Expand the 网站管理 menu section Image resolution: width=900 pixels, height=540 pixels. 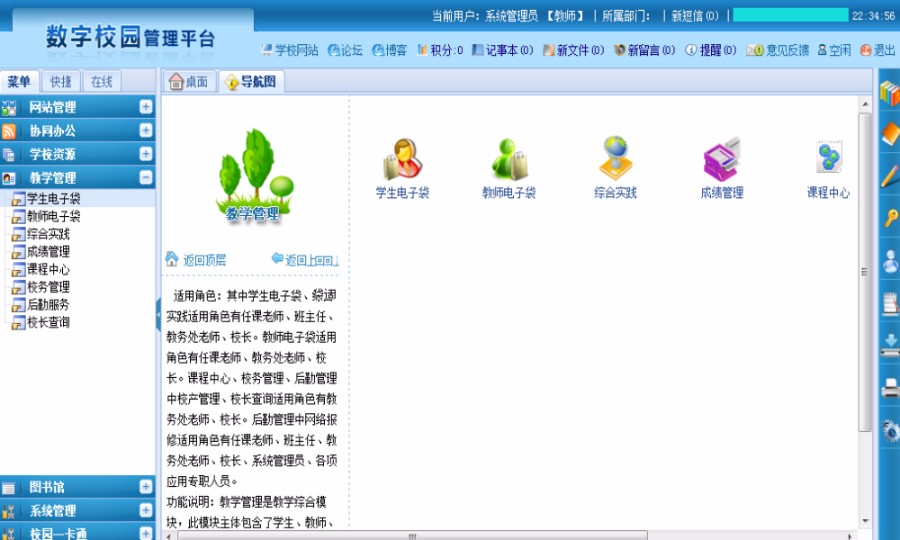point(146,107)
